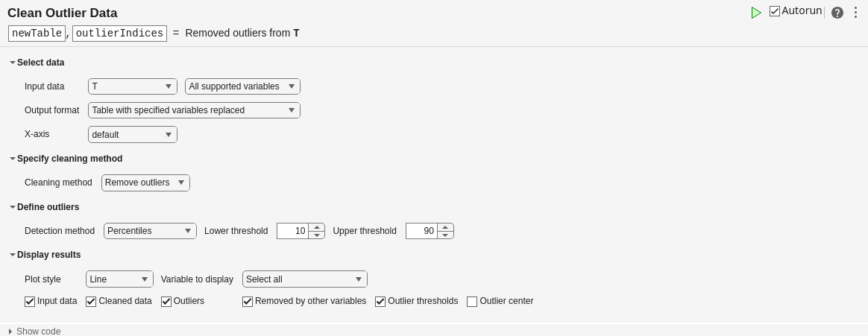
Task: Open the Cleaning method dropdown
Action: pos(145,183)
